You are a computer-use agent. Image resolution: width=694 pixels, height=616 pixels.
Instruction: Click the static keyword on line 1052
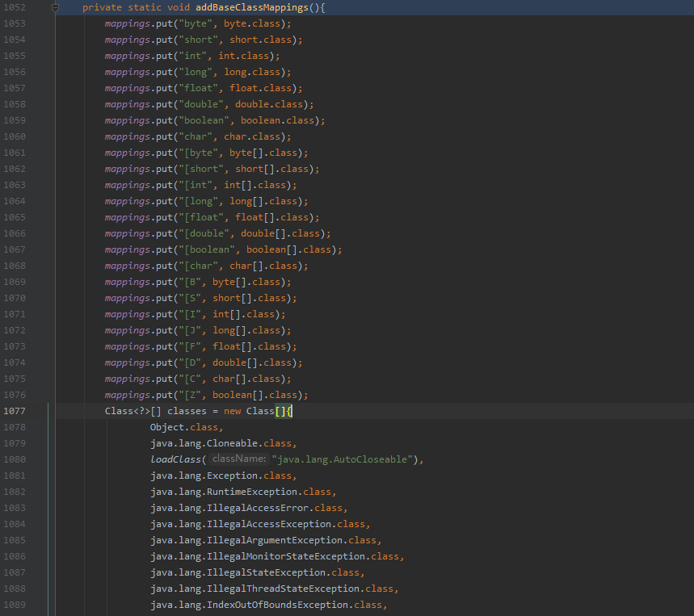pyautogui.click(x=145, y=7)
